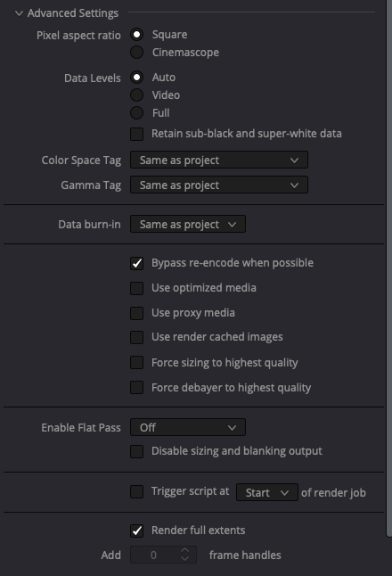The height and width of the screenshot is (576, 392).
Task: Open the Data burn-in dropdown
Action: pos(188,224)
